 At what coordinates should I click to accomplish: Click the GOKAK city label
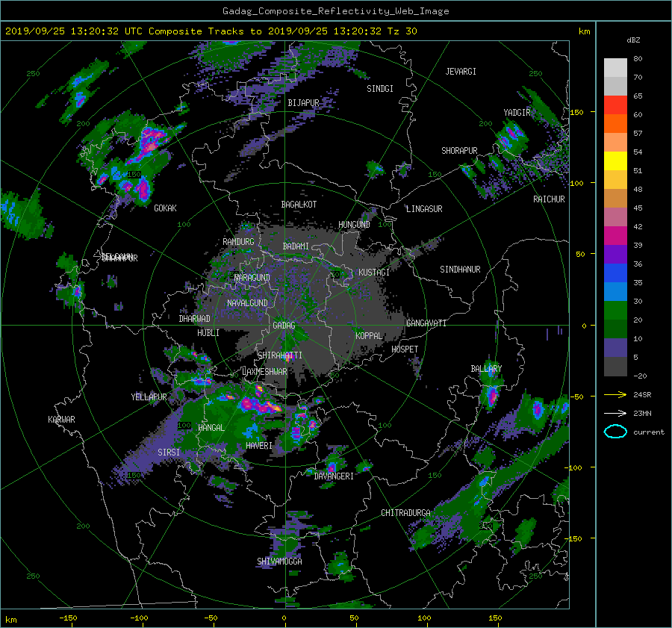click(165, 208)
